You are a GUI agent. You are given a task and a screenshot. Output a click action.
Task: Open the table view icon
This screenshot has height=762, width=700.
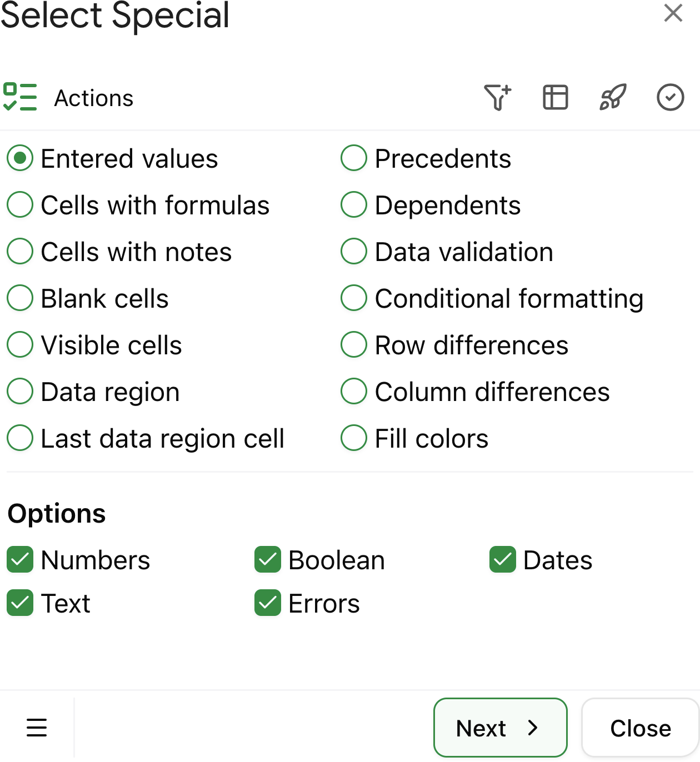coord(555,97)
